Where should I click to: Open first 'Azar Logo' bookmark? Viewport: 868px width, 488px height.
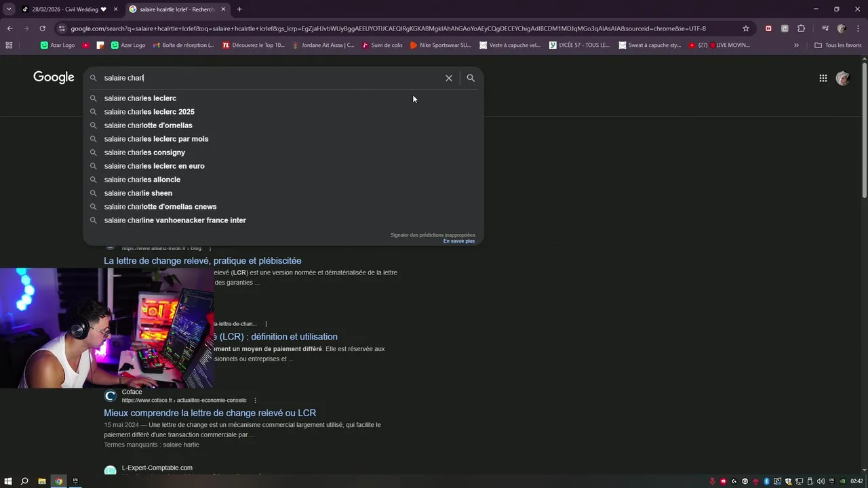58,45
